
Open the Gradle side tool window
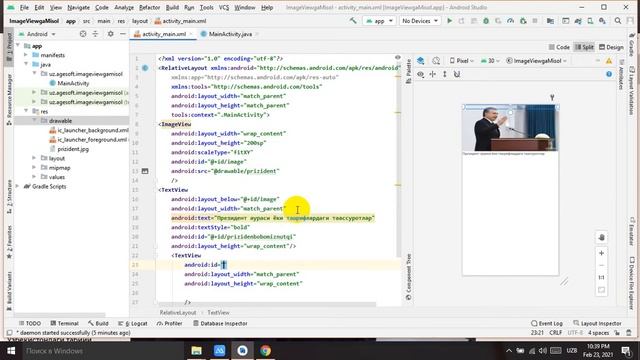pos(631,44)
